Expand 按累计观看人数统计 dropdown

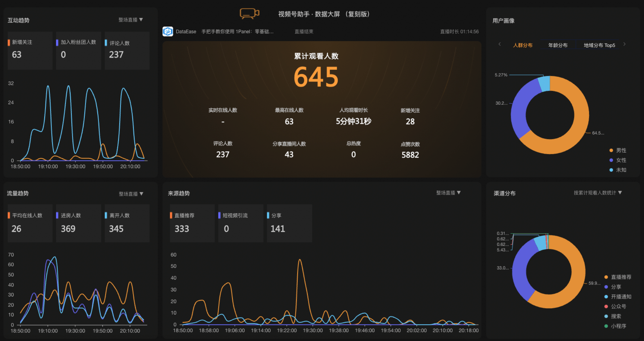pos(597,193)
